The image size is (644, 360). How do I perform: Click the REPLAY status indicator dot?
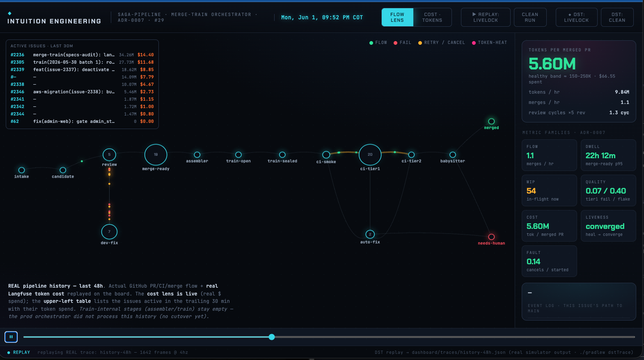tap(9, 353)
